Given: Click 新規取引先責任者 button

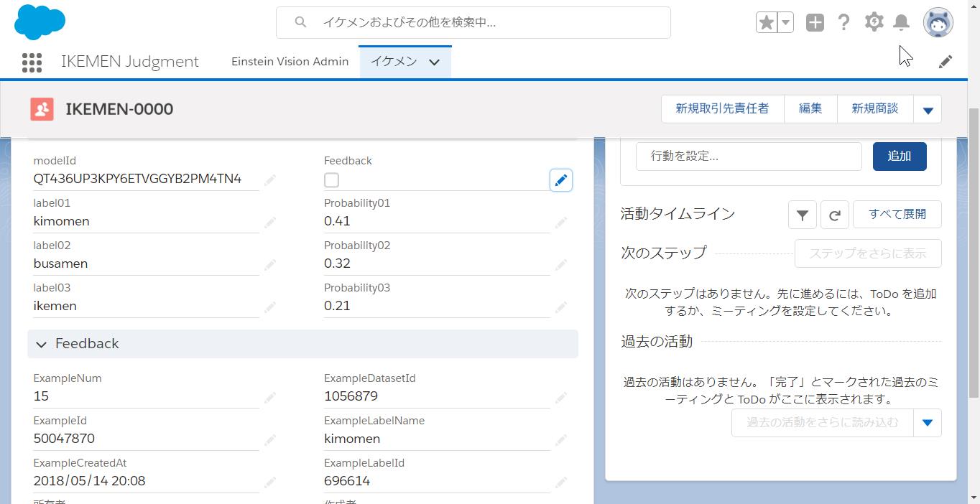Looking at the screenshot, I should pos(722,109).
